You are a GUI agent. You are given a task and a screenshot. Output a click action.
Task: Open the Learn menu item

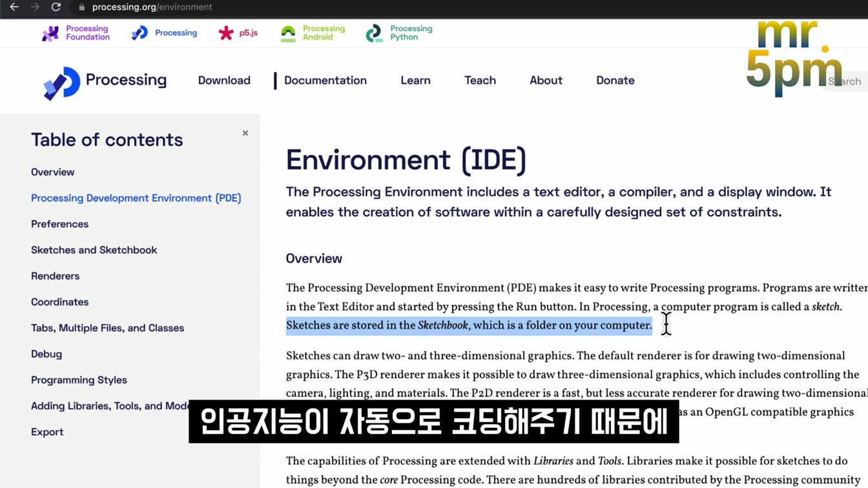415,80
